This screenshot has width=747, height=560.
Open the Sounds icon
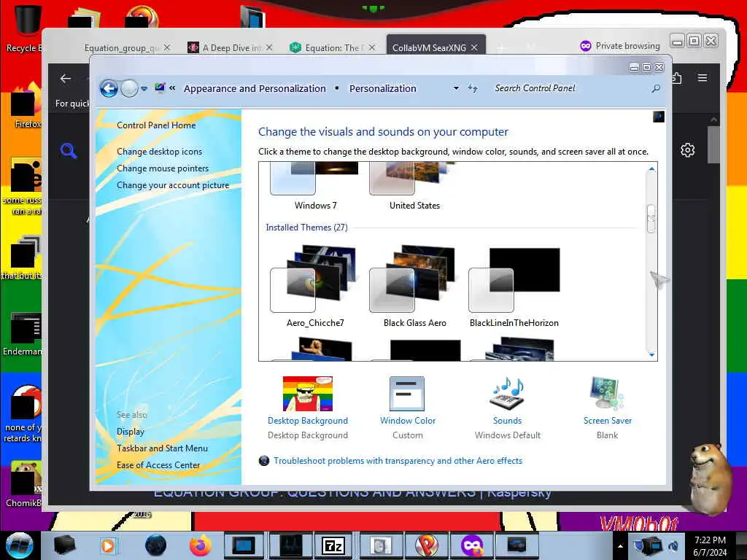[x=507, y=394]
